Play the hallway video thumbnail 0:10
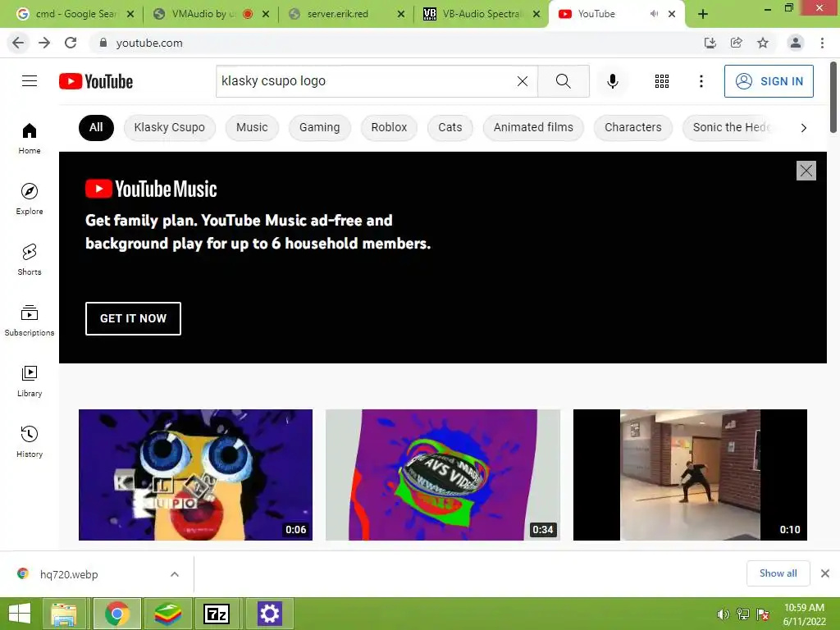Viewport: 840px width, 630px height. 690,475
